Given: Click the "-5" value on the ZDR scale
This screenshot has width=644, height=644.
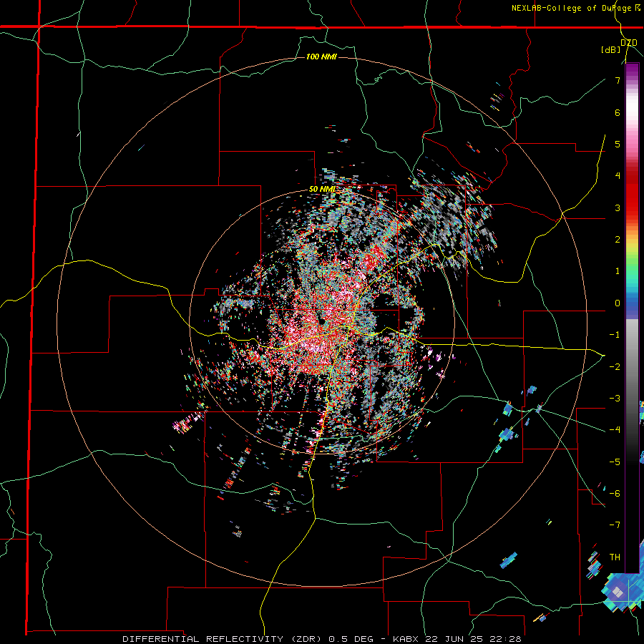Looking at the screenshot, I should point(615,462).
